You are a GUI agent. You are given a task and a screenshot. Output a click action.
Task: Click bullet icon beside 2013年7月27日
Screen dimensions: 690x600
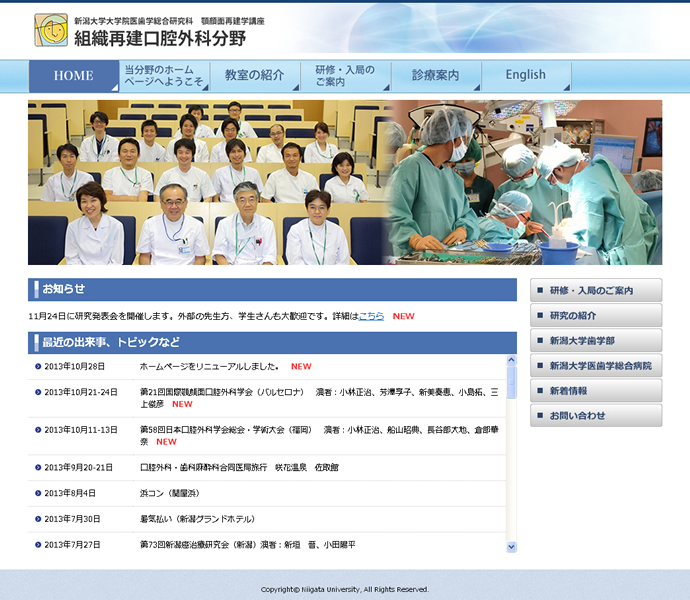point(38,545)
